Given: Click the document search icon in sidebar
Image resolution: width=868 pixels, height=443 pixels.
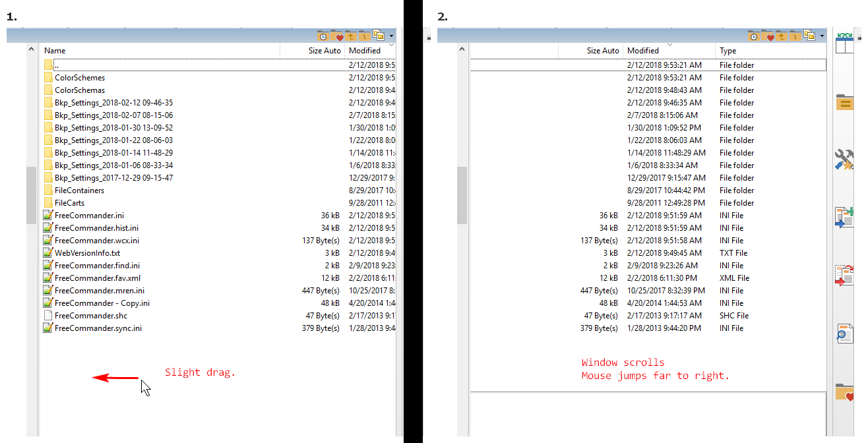Looking at the screenshot, I should click(x=845, y=334).
